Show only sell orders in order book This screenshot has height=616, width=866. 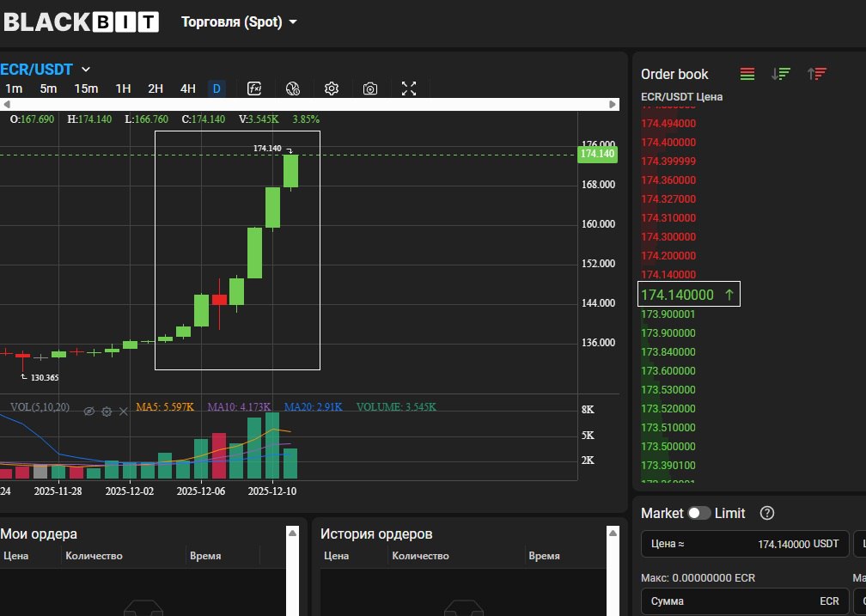[x=816, y=74]
